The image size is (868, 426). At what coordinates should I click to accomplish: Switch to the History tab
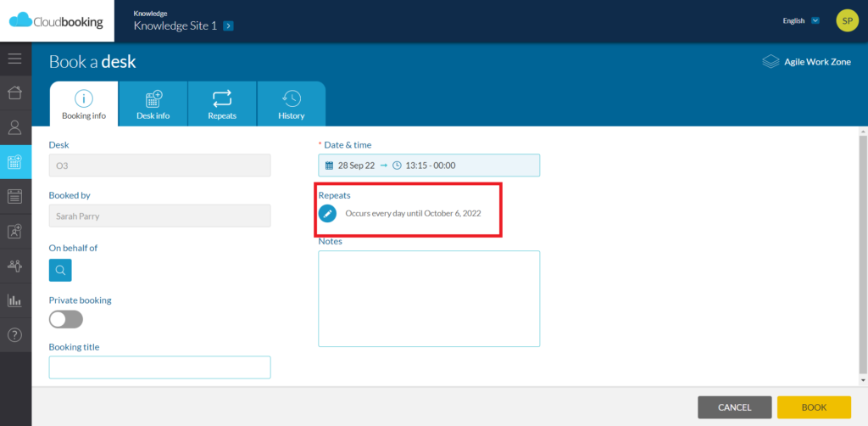[292, 104]
